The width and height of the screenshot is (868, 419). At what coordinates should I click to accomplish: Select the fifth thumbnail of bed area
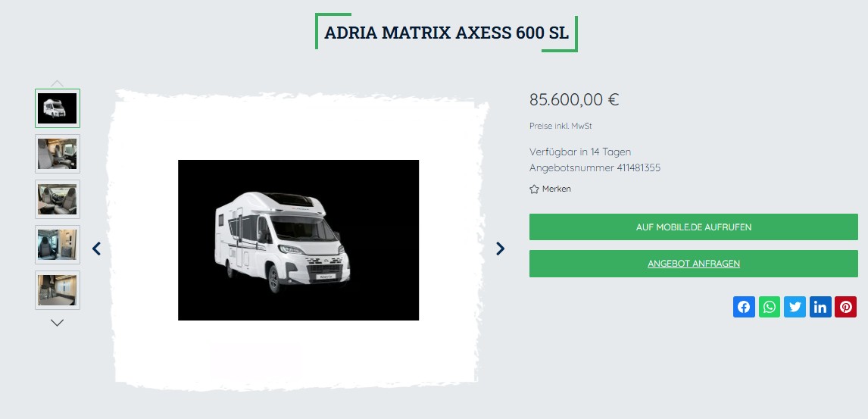pos(58,290)
